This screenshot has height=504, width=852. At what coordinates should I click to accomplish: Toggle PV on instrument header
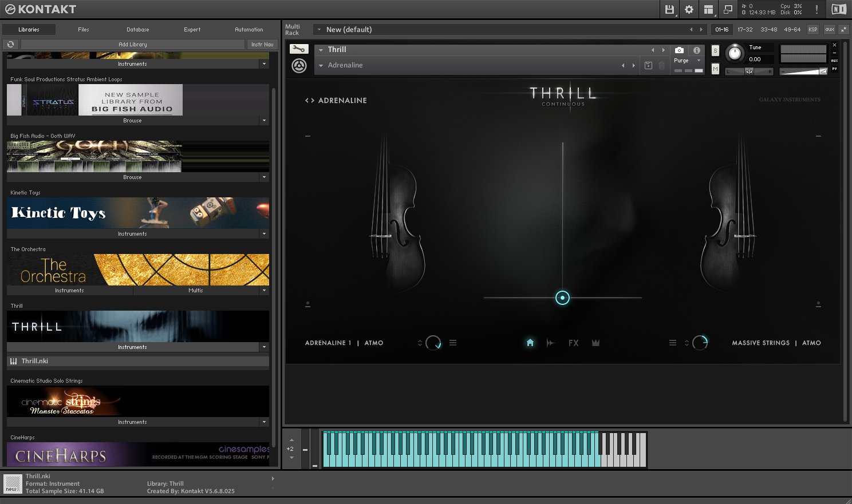tap(834, 69)
